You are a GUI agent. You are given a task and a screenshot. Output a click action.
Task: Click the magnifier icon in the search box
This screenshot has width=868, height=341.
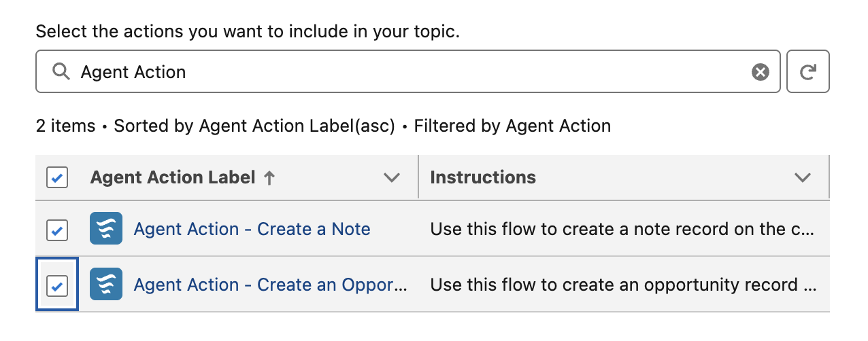click(61, 72)
